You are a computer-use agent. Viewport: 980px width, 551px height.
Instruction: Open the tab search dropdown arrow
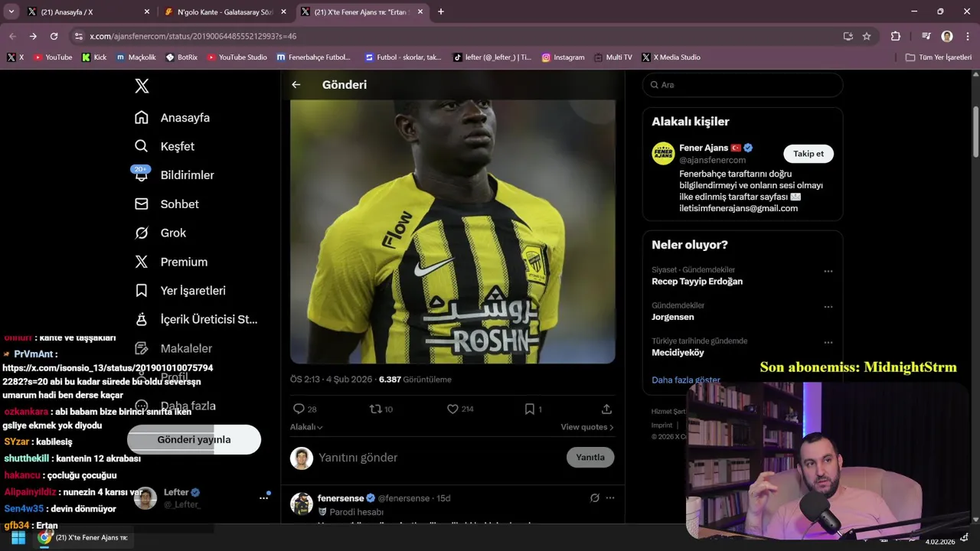point(11,11)
